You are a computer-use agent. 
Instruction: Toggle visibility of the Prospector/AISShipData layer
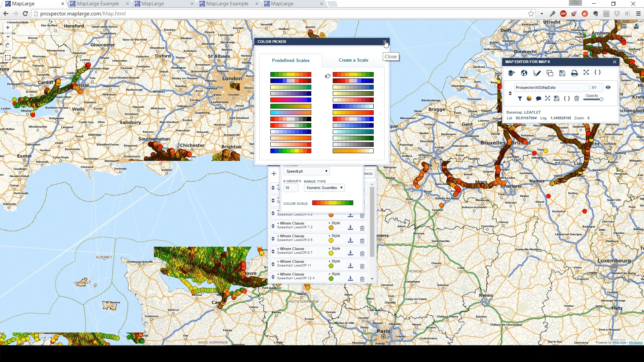point(608,87)
